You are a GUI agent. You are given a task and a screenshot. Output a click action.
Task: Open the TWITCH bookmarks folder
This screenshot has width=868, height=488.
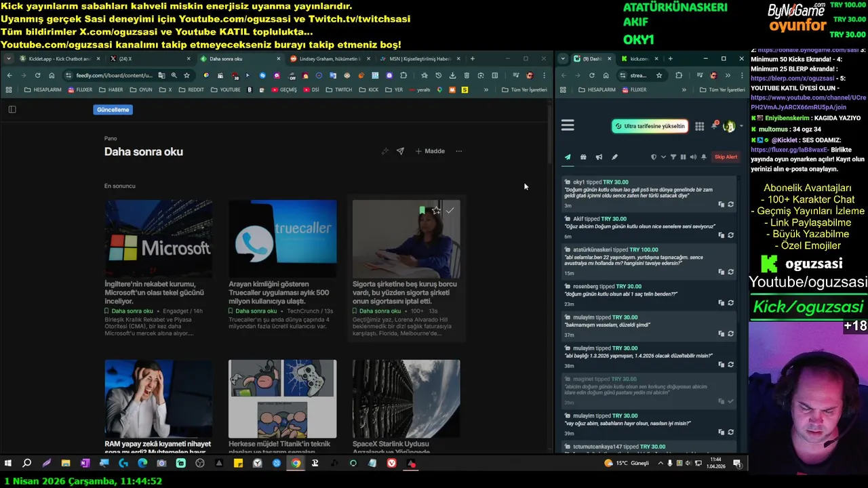click(339, 89)
